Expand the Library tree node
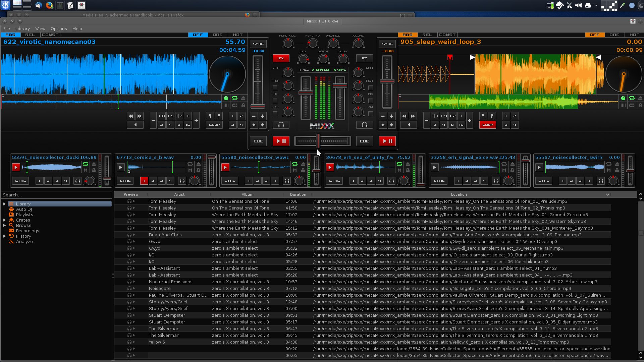This screenshot has height=362, width=644. coord(4,204)
